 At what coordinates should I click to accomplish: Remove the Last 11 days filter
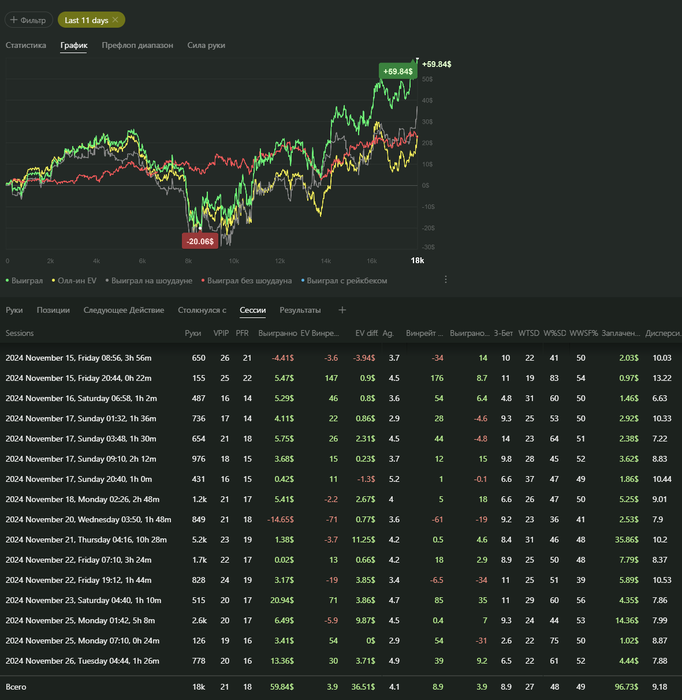[115, 20]
